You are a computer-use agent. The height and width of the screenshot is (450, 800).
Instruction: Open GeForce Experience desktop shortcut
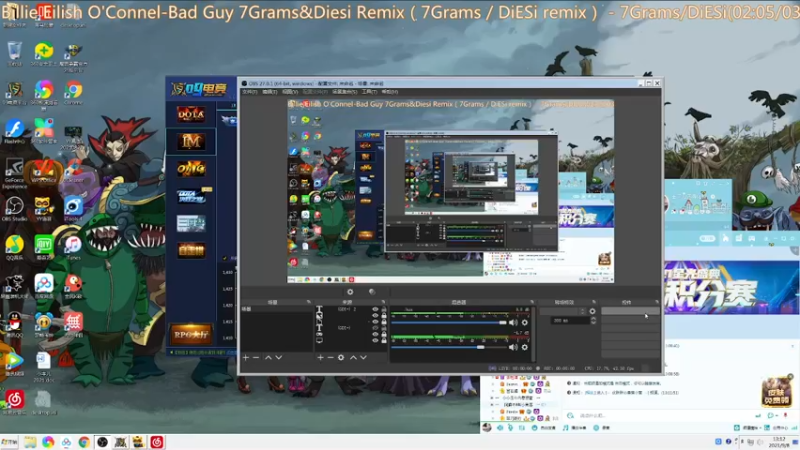pos(14,171)
